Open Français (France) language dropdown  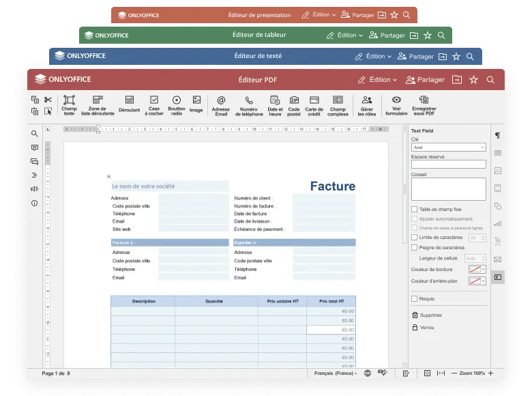tap(336, 373)
